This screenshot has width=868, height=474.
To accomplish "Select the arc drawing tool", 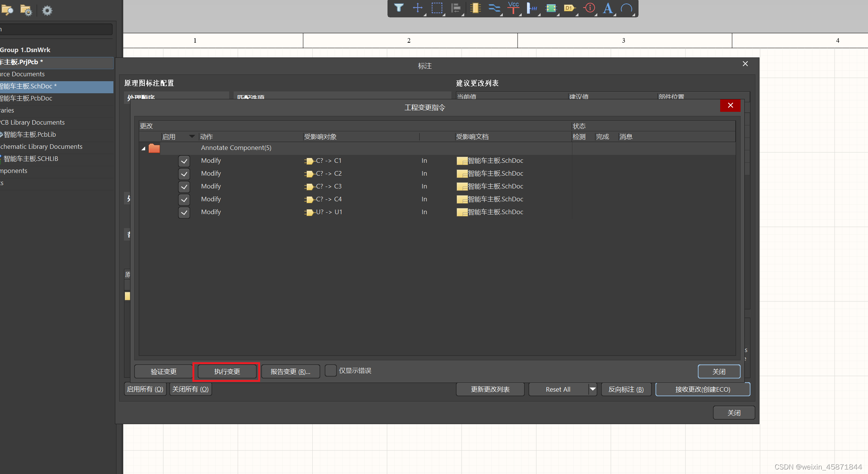I will [626, 8].
